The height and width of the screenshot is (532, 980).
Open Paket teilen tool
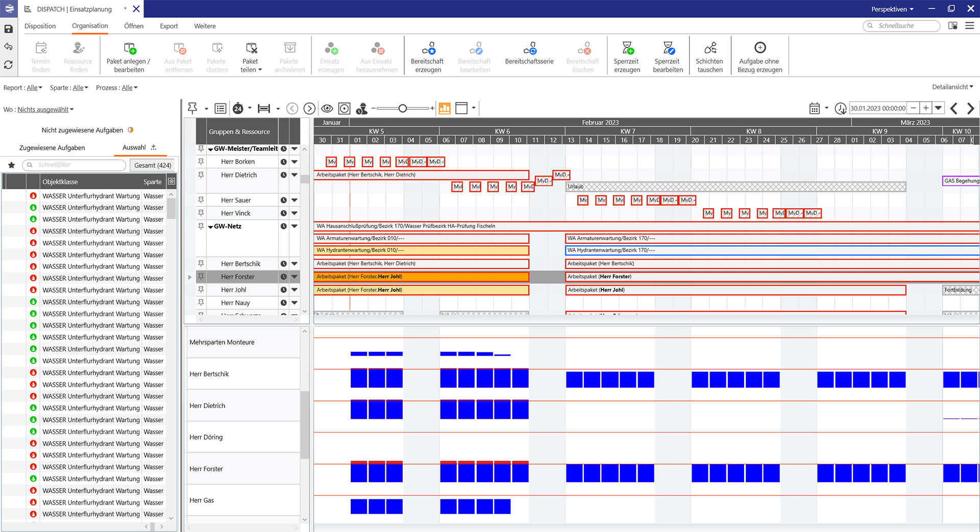[x=251, y=57]
